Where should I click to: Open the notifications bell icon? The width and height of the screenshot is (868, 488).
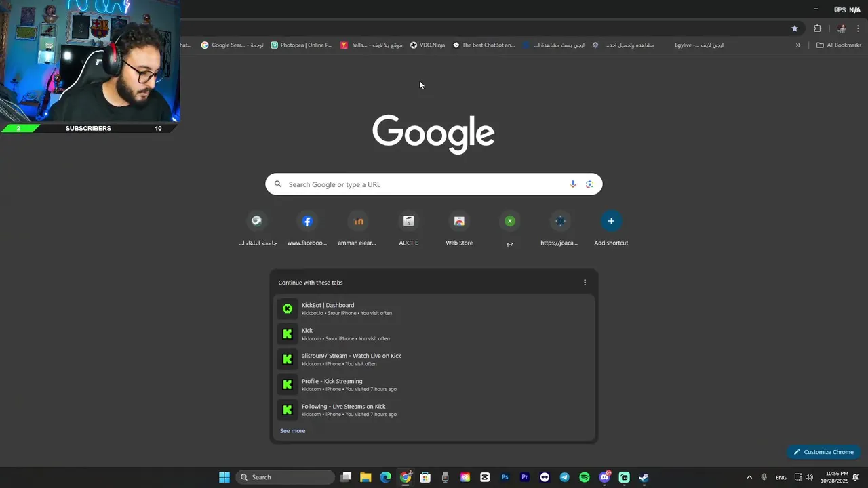tap(856, 477)
